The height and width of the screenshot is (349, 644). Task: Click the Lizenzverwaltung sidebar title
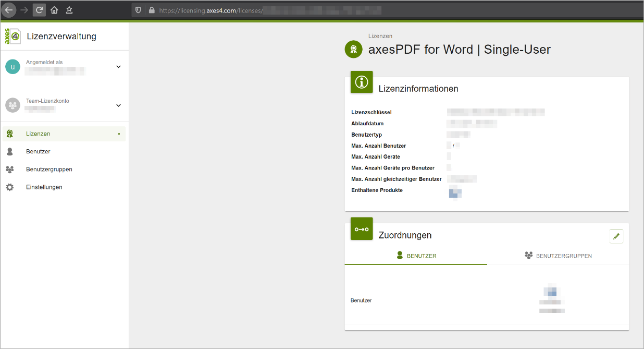(x=61, y=36)
